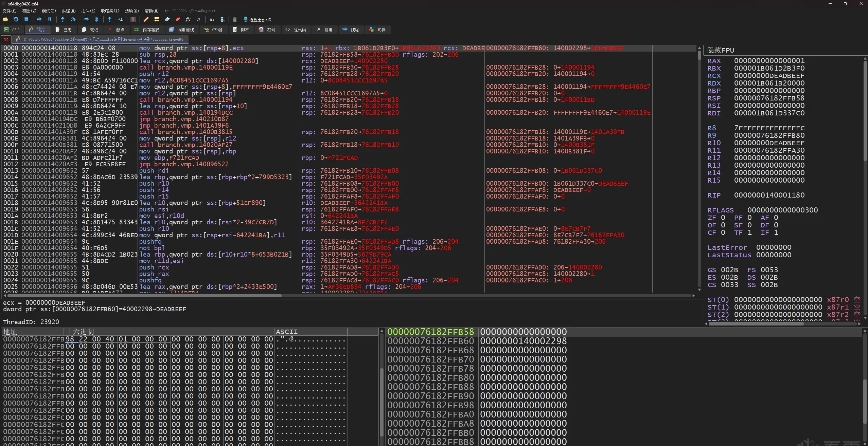868x446 pixels.
Task: Open the Functions fx icon
Action: click(x=188, y=19)
